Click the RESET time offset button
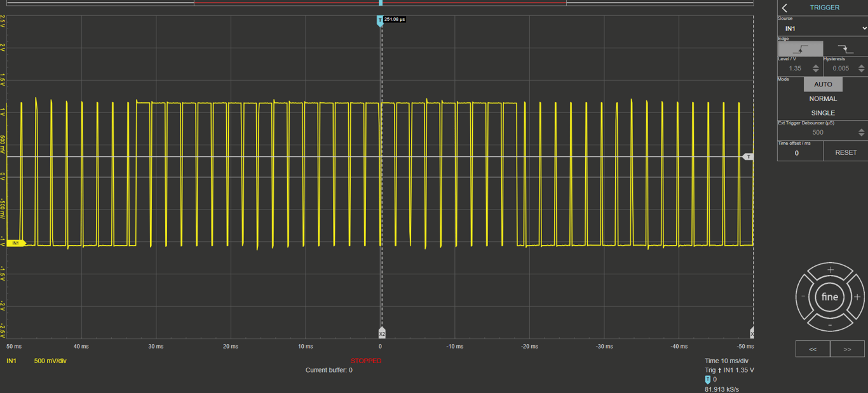Image resolution: width=868 pixels, height=393 pixels. (846, 153)
